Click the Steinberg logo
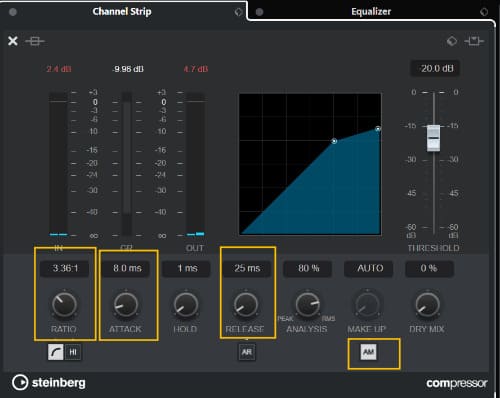500x398 pixels. tap(49, 383)
